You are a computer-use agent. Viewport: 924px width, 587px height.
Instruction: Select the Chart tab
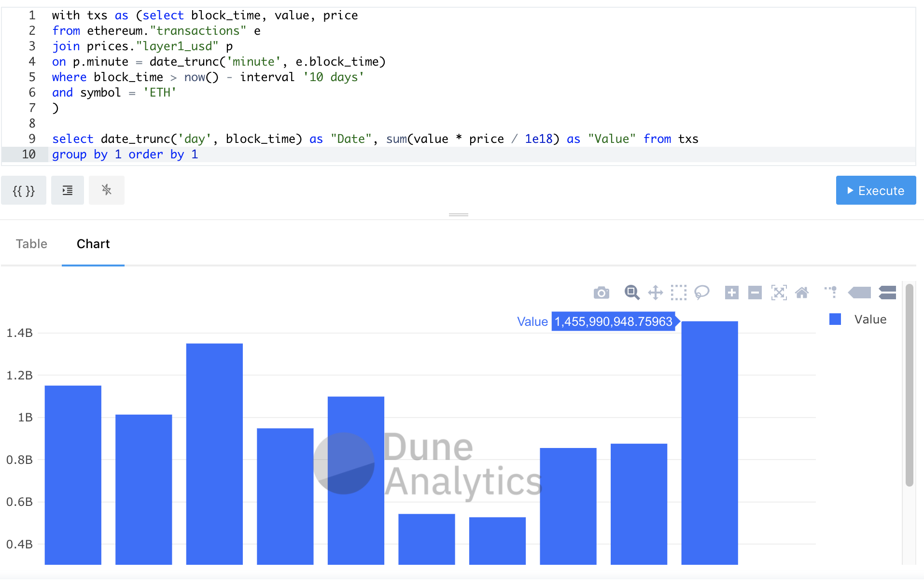point(93,244)
